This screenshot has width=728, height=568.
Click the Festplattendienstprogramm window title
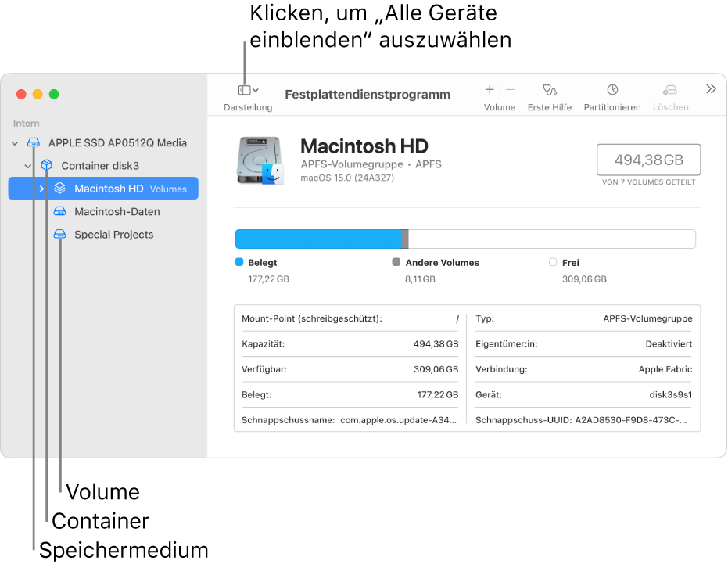(x=368, y=95)
